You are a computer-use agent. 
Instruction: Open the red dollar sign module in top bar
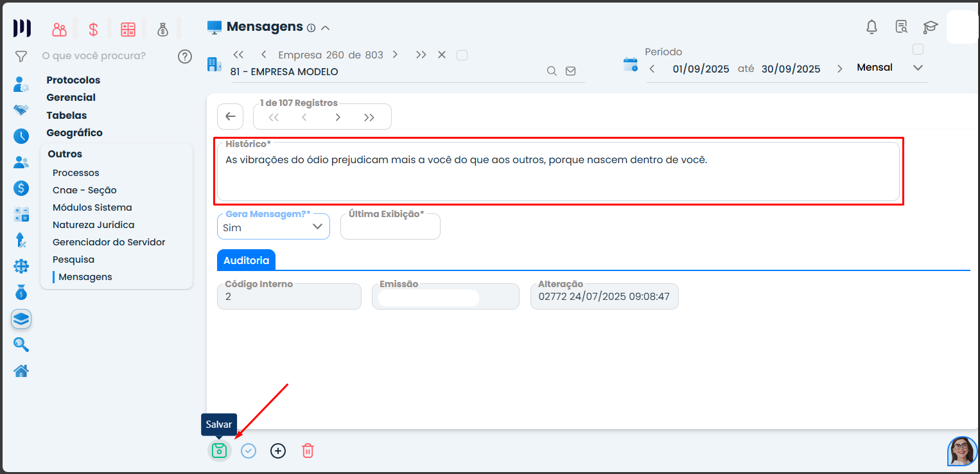pos(93,29)
